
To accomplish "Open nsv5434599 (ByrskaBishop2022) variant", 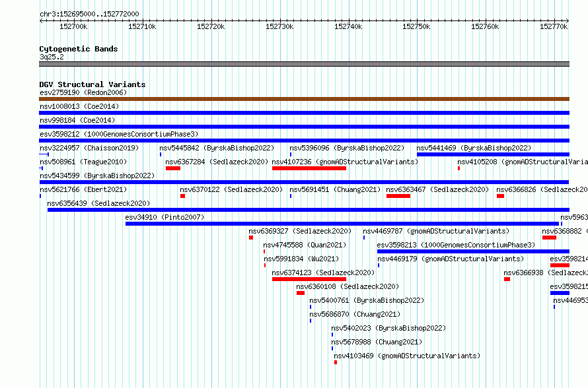I will pos(97,176).
